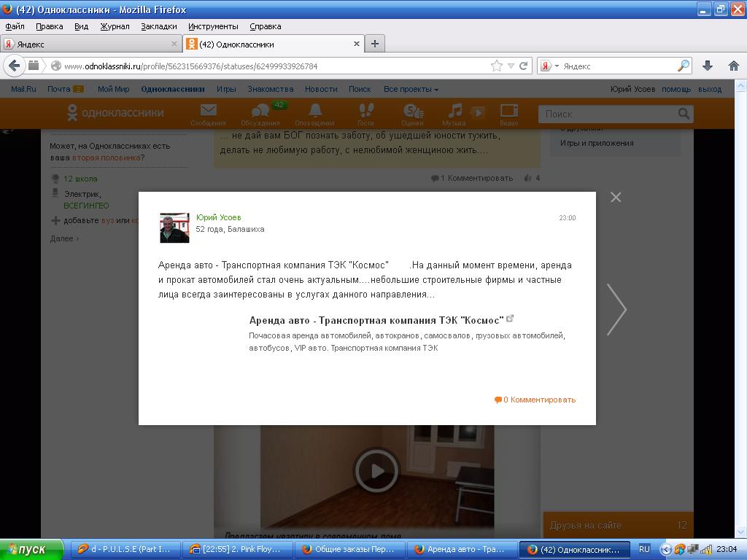Open Music (Музыка) note icon

click(454, 111)
